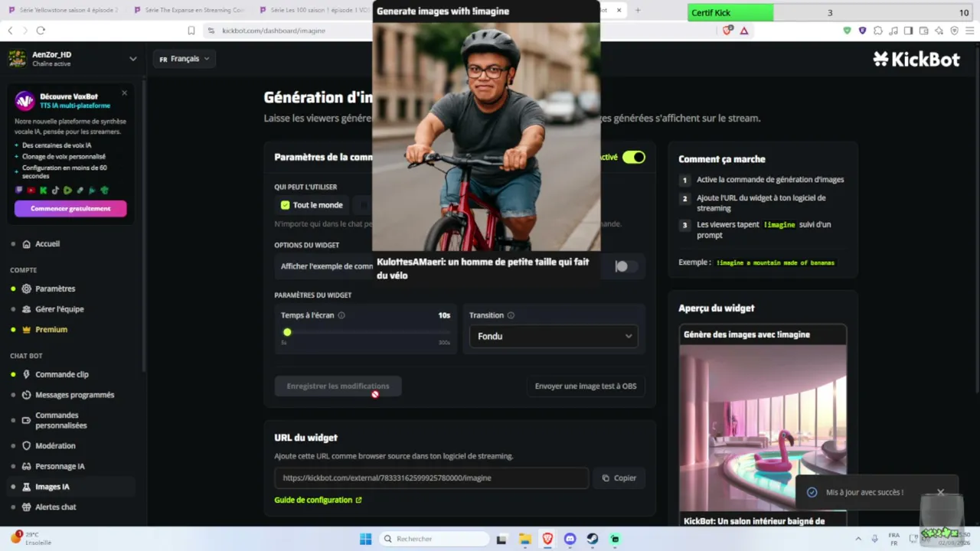This screenshot has height=551, width=980.
Task: Switch to The Expanse streaming tab
Action: pyautogui.click(x=188, y=10)
